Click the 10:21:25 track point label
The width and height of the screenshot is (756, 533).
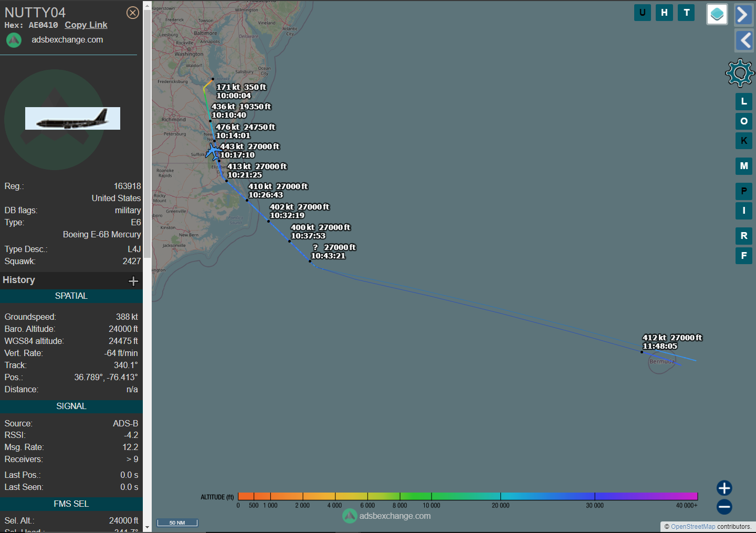[x=257, y=171]
